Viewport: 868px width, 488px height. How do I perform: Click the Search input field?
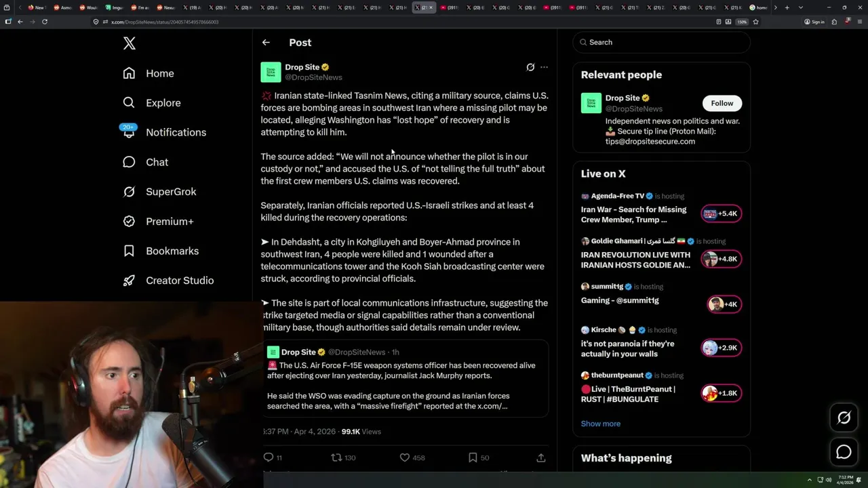[x=662, y=42]
